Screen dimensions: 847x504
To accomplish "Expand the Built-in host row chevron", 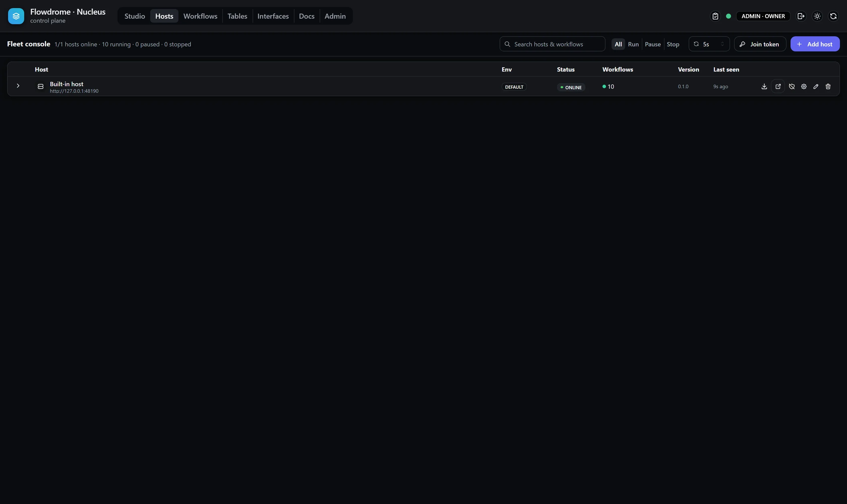I will (18, 86).
